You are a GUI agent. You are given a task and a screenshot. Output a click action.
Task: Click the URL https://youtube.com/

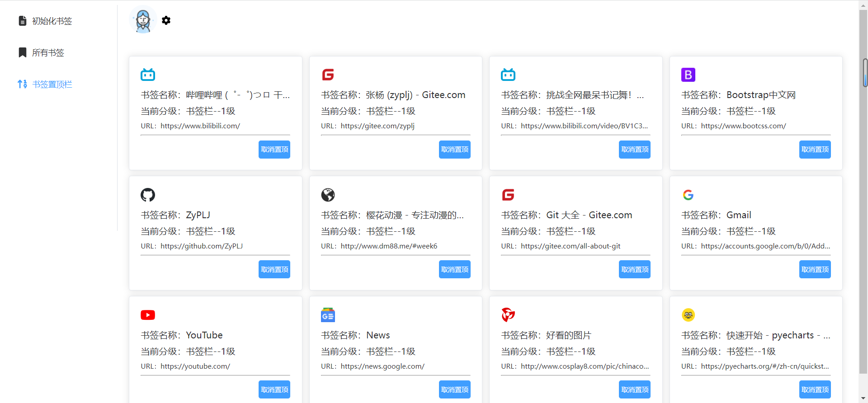pos(195,366)
